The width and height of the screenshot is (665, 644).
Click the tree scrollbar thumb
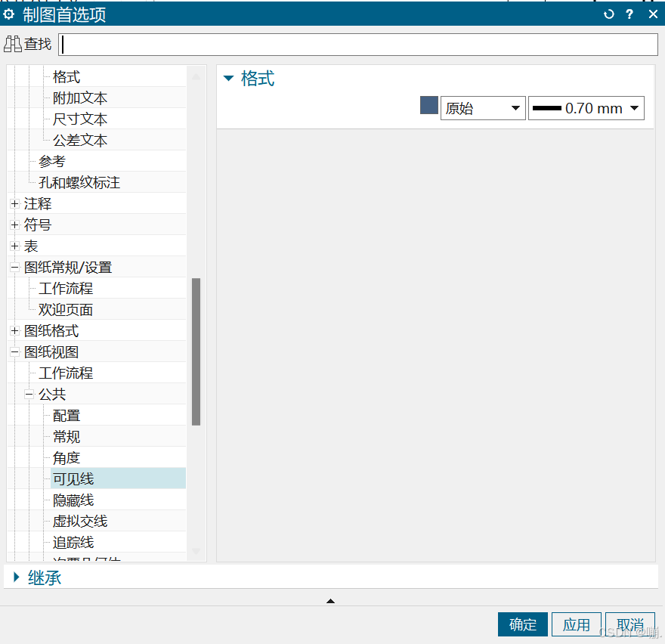[196, 351]
